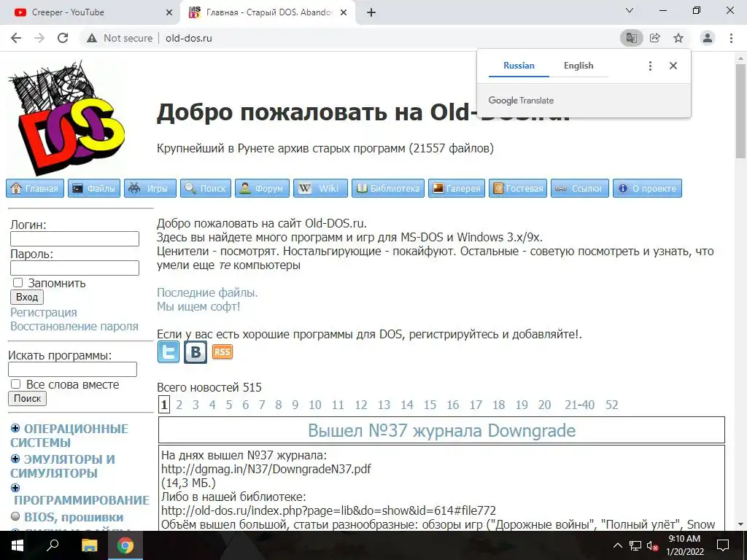The width and height of the screenshot is (747, 560).
Task: Open the Последние файлы link
Action: coord(207,292)
